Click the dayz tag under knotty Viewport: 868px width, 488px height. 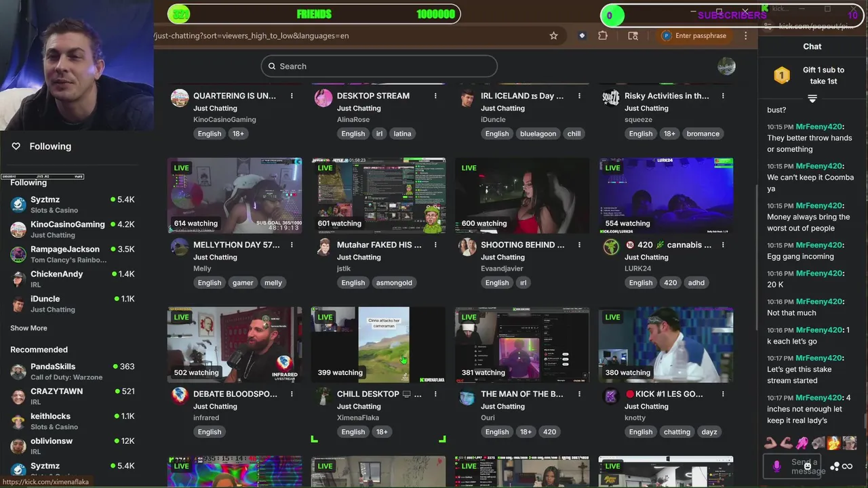coord(709,432)
